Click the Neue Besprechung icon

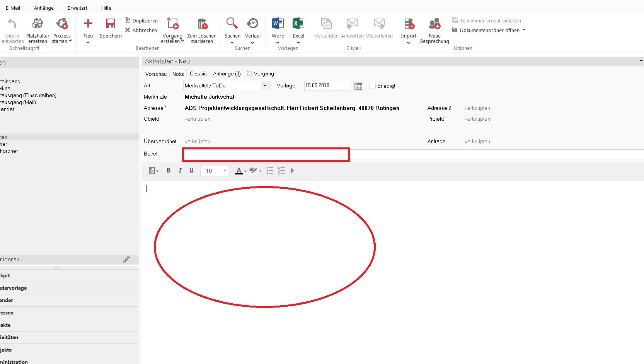tap(434, 24)
